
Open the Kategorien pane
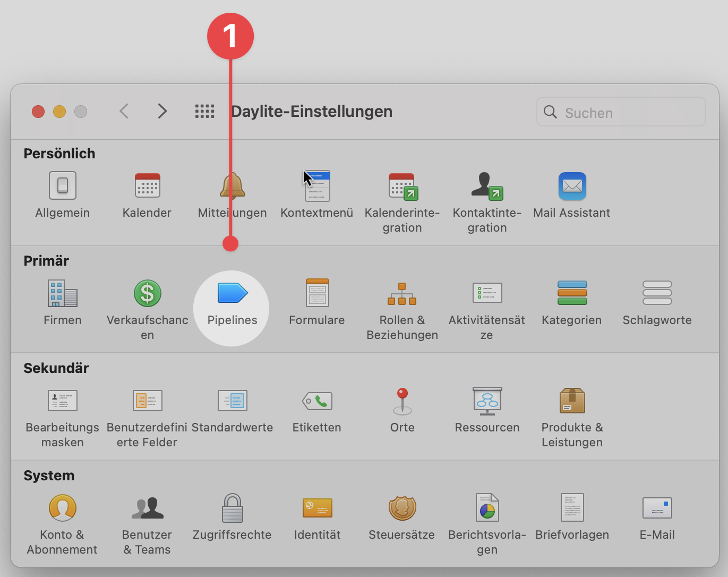pyautogui.click(x=572, y=294)
